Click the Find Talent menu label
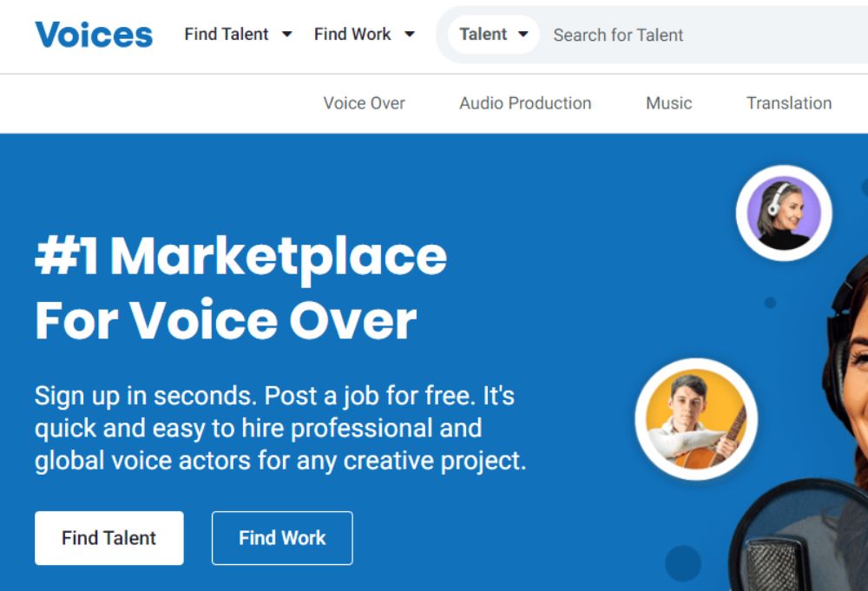This screenshot has height=591, width=868. tap(226, 35)
